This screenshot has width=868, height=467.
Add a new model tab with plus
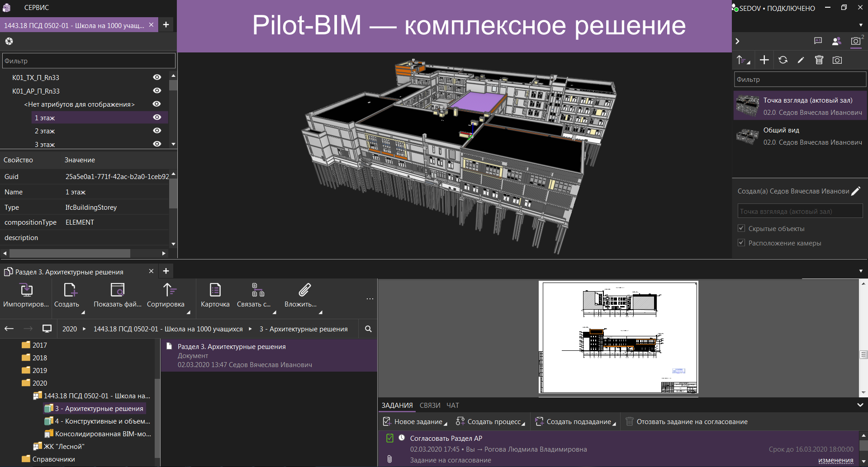click(x=166, y=25)
